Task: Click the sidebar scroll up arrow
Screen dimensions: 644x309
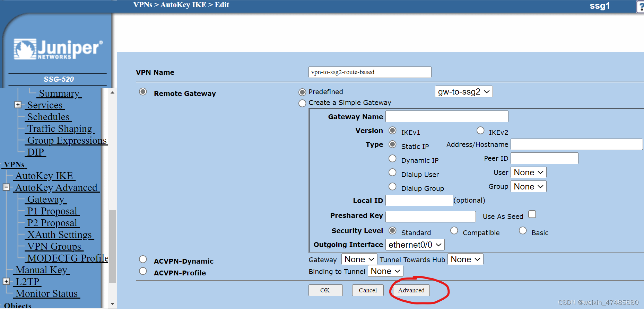Action: coord(112,92)
